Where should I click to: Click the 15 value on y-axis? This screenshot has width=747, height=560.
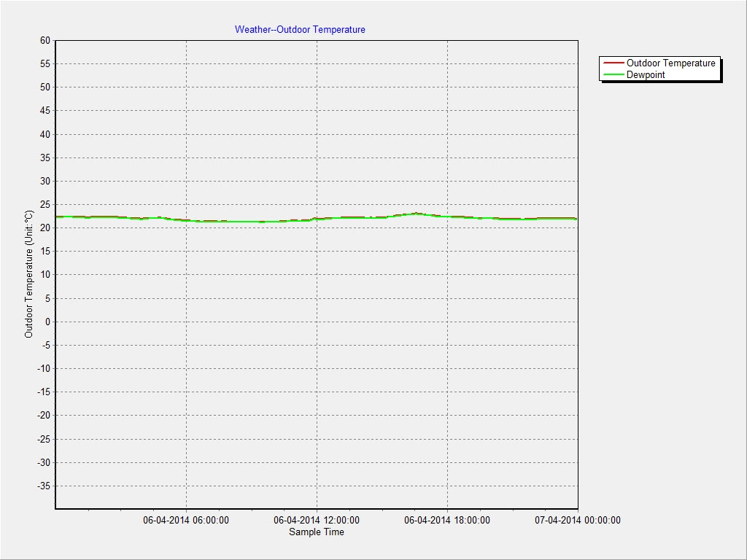click(x=44, y=251)
